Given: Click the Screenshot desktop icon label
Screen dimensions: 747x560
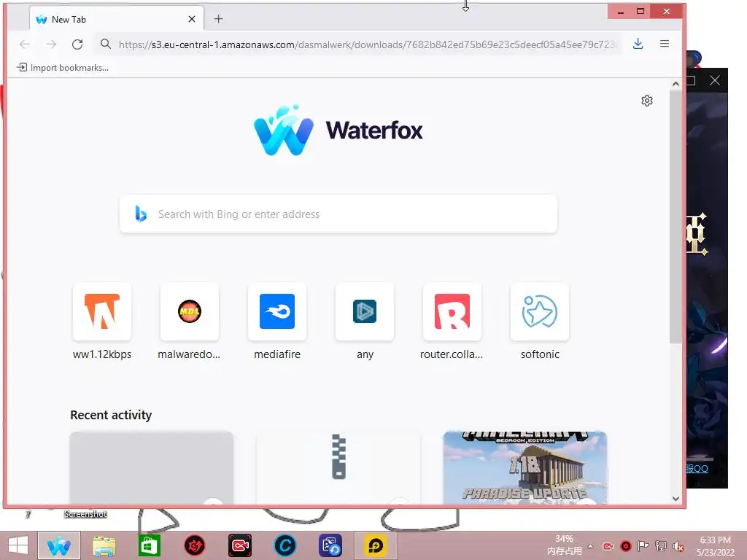Looking at the screenshot, I should coord(85,514).
